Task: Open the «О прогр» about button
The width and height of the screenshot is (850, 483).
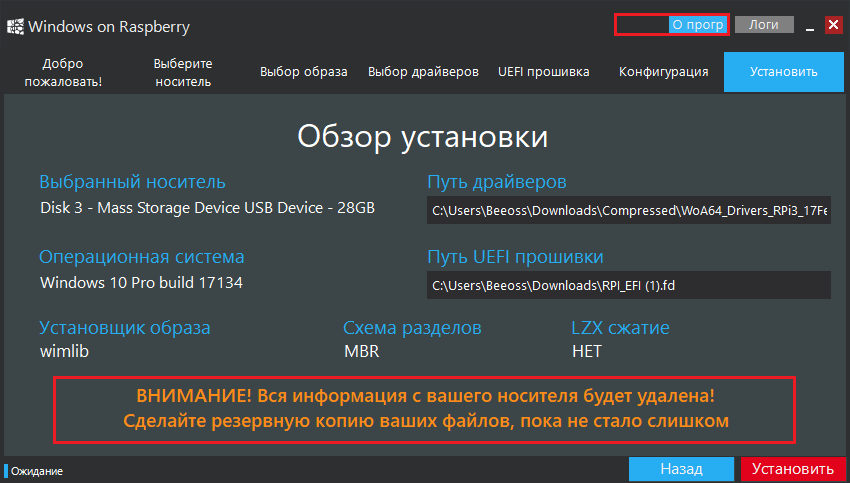Action: coord(697,25)
